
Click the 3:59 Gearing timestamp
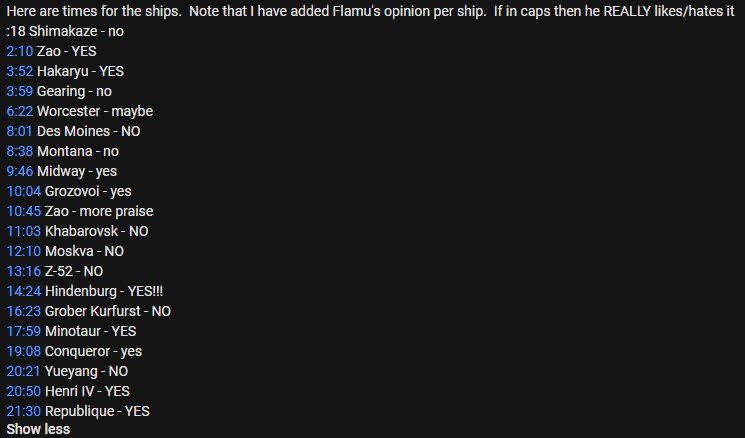pyautogui.click(x=19, y=91)
